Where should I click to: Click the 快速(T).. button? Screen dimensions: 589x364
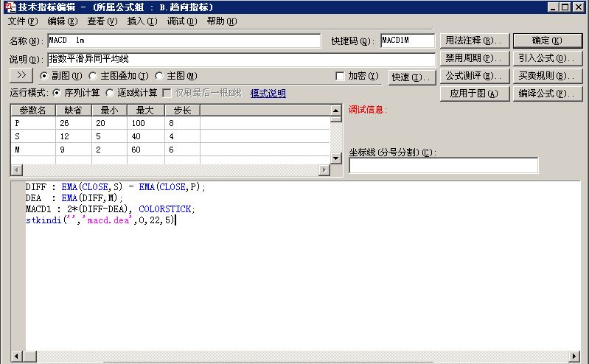pyautogui.click(x=411, y=77)
